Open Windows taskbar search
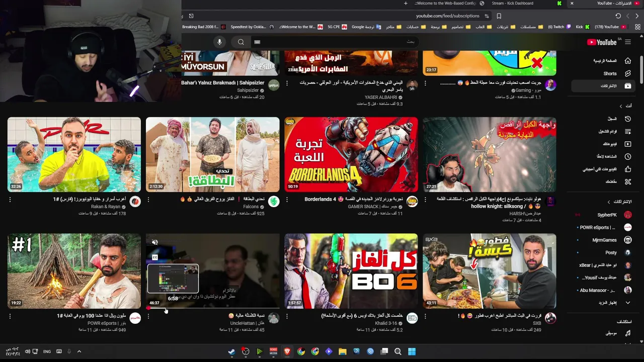The height and width of the screenshot is (362, 644). point(397,351)
